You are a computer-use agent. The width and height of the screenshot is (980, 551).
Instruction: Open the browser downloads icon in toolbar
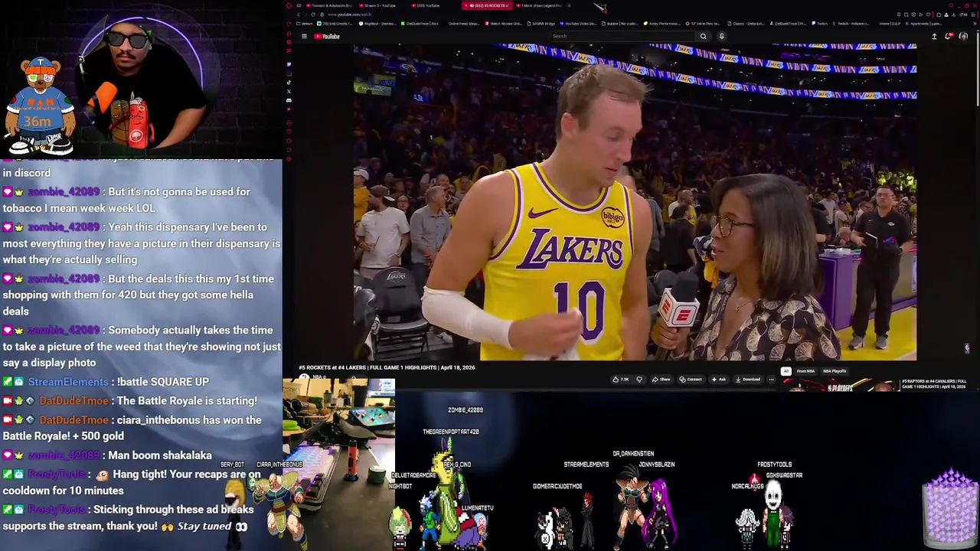[954, 15]
